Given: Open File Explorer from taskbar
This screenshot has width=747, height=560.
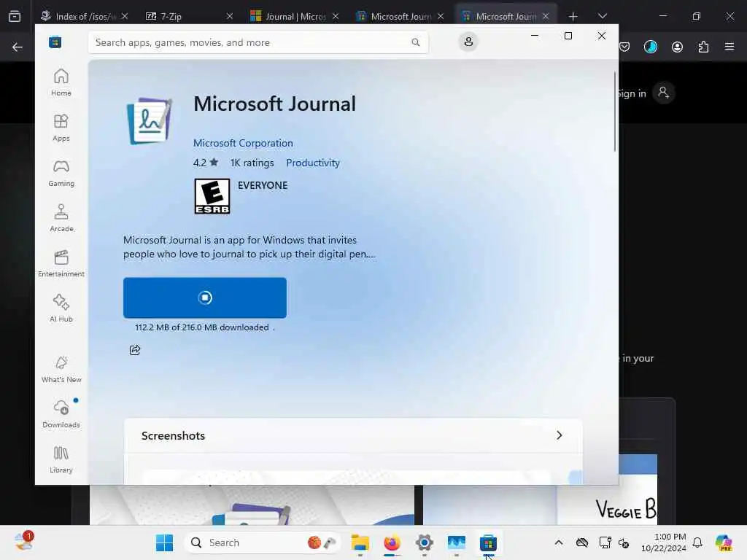Looking at the screenshot, I should click(360, 542).
